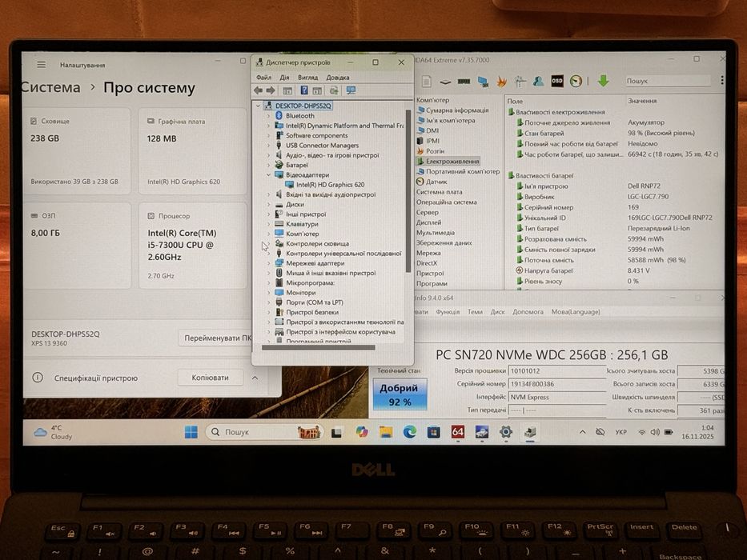Open File Explorer from the taskbar
Viewport: 747px width, 560px height.
386,432
